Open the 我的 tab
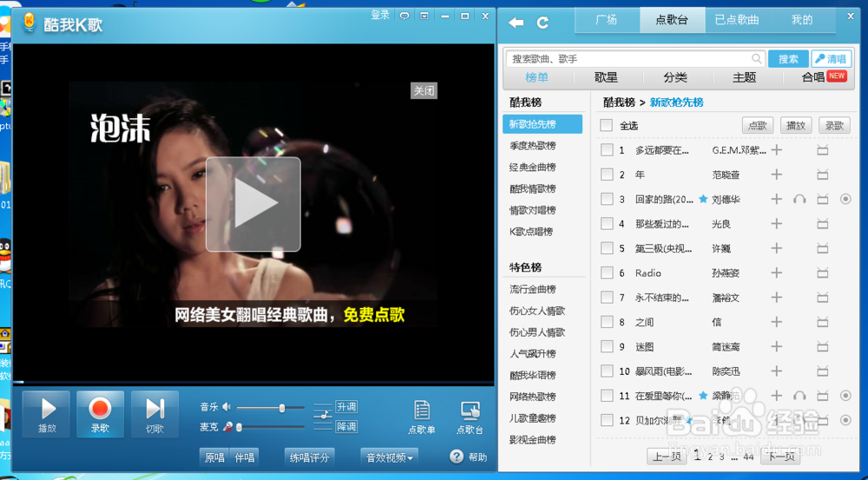 click(x=801, y=21)
